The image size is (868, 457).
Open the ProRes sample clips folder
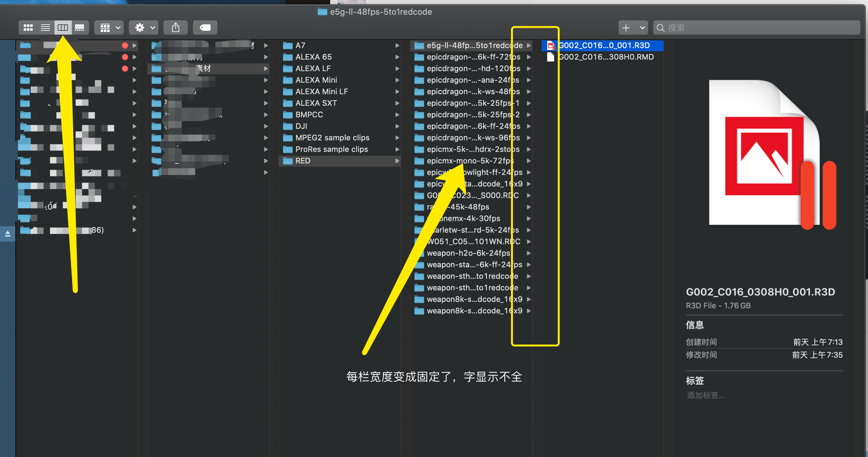331,149
